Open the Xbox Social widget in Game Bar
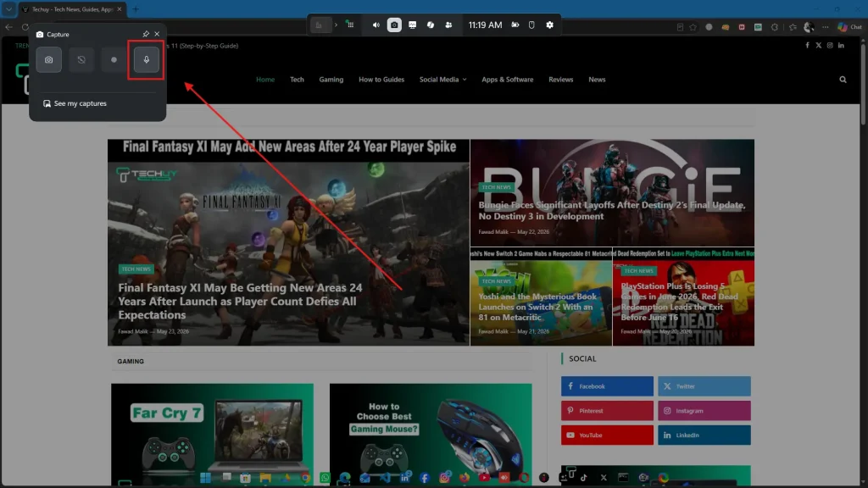 point(449,25)
